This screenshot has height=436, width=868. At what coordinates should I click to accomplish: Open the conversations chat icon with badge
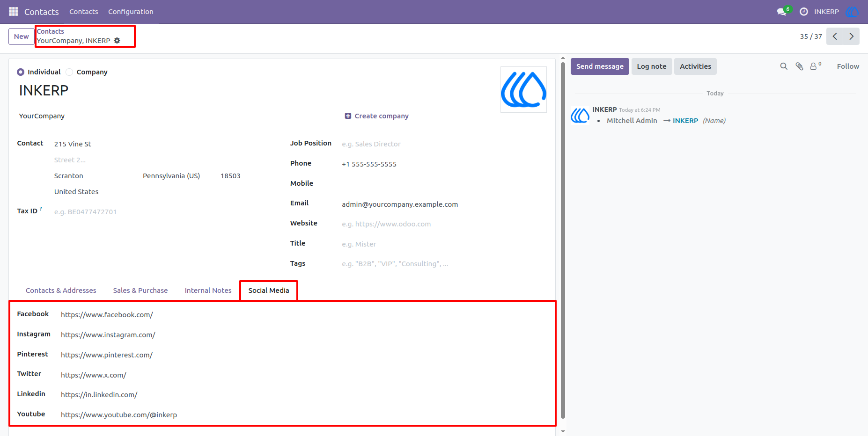pyautogui.click(x=782, y=11)
